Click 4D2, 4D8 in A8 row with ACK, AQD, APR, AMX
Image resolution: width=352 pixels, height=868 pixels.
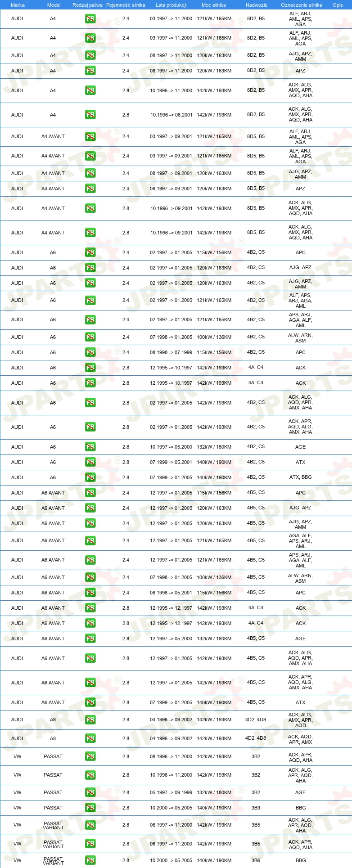pyautogui.click(x=256, y=738)
